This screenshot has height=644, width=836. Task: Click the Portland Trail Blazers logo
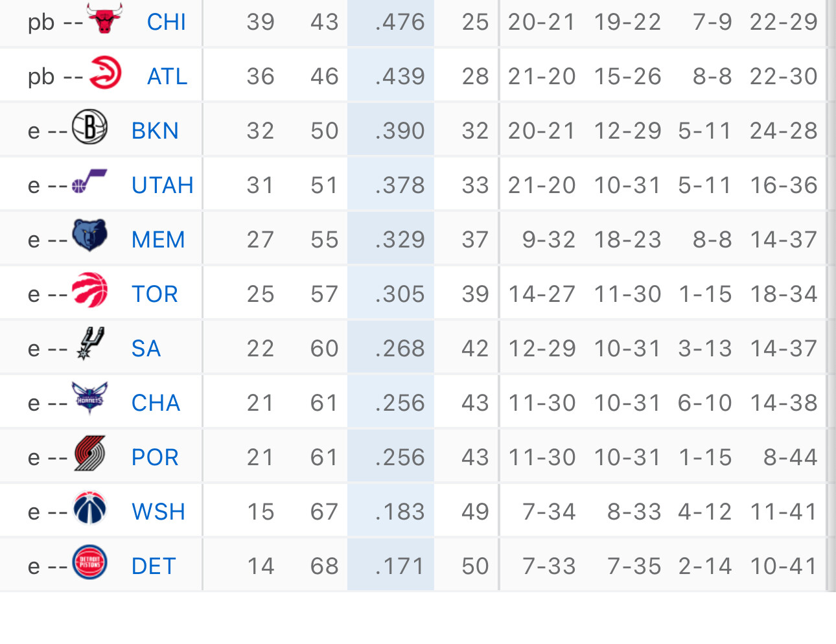click(x=89, y=453)
